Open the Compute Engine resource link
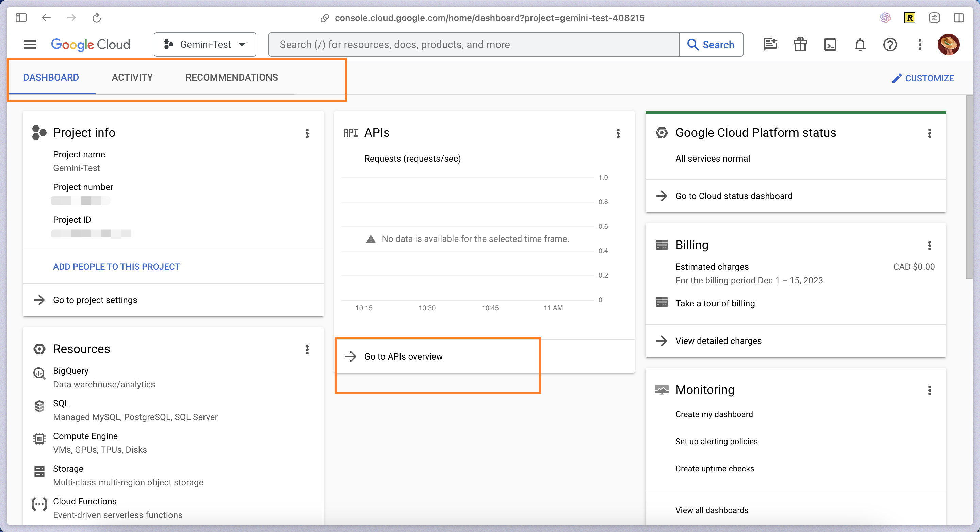The image size is (980, 532). pos(85,436)
